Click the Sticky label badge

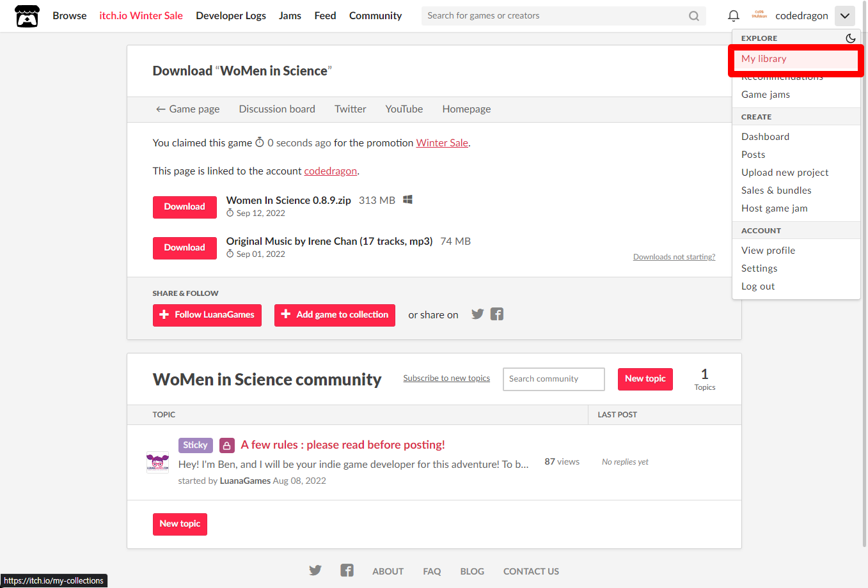195,445
